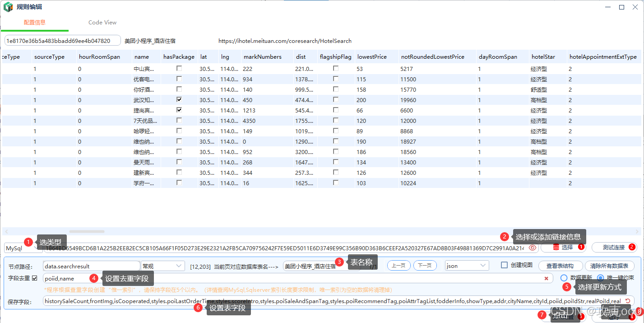The width and height of the screenshot is (644, 323).
Task: Click the dist column header
Action: tap(305, 57)
